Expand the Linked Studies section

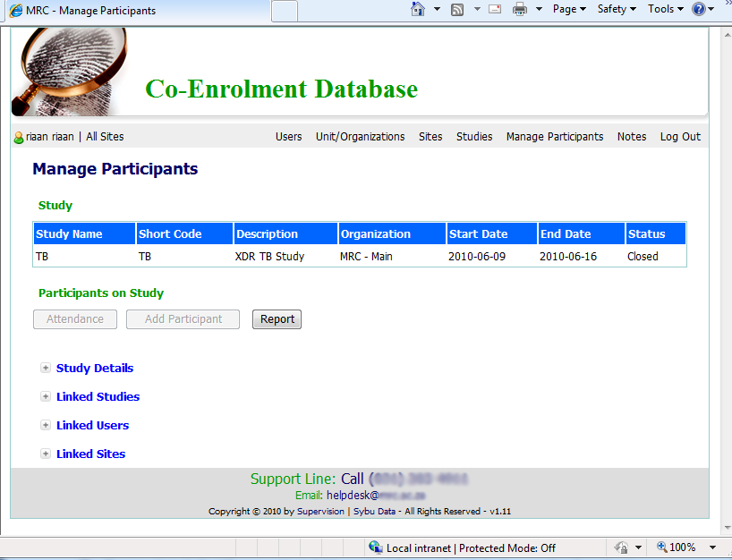(x=46, y=396)
